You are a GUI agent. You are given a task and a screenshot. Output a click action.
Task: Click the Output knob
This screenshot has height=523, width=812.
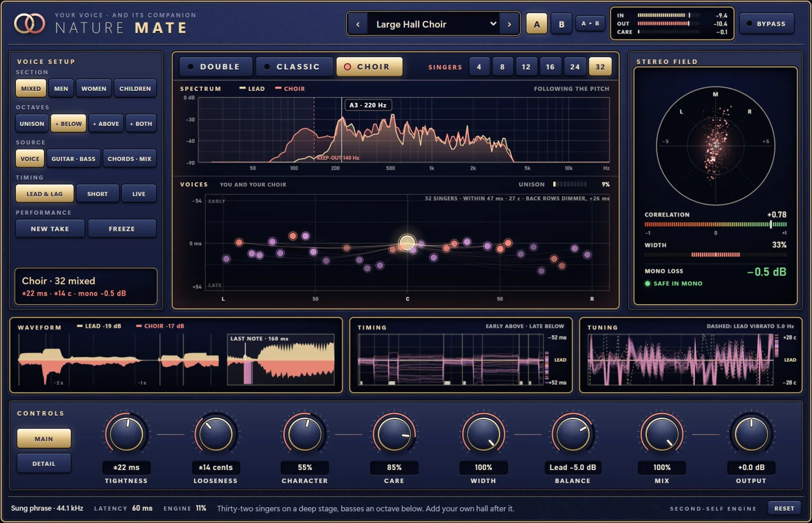pos(751,434)
